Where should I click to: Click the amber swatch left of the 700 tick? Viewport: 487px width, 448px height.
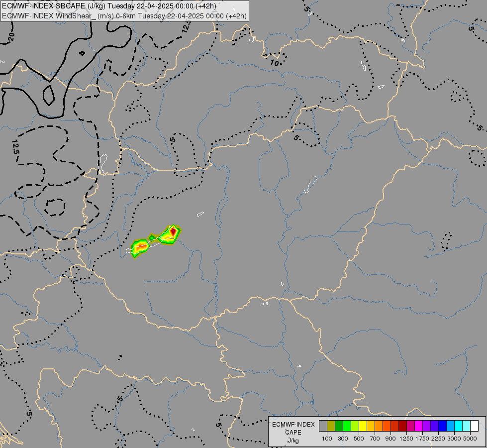371,426
